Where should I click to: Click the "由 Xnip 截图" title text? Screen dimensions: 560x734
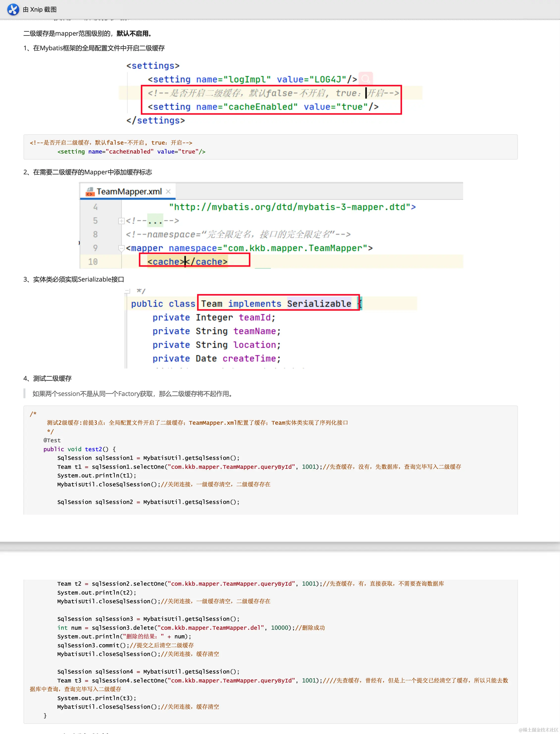pos(40,9)
